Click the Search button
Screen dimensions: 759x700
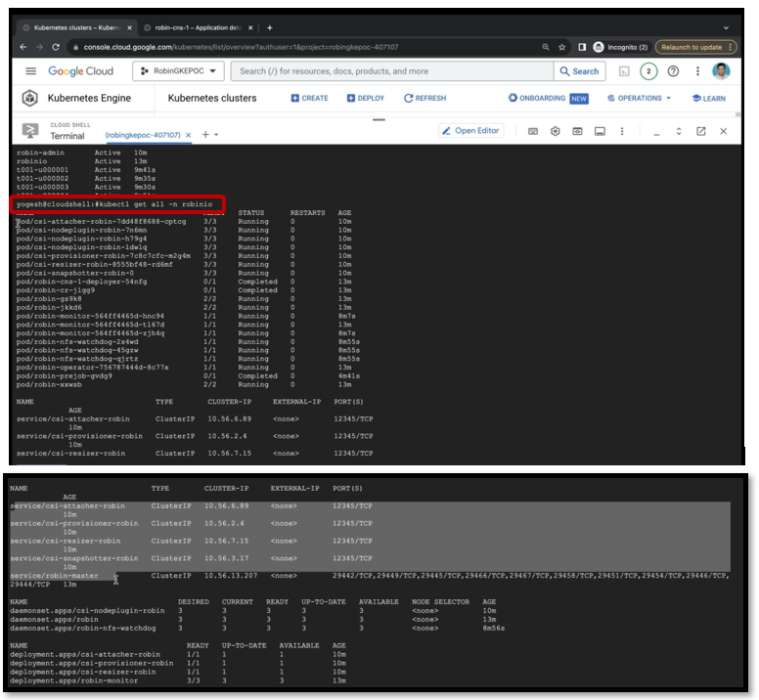579,71
